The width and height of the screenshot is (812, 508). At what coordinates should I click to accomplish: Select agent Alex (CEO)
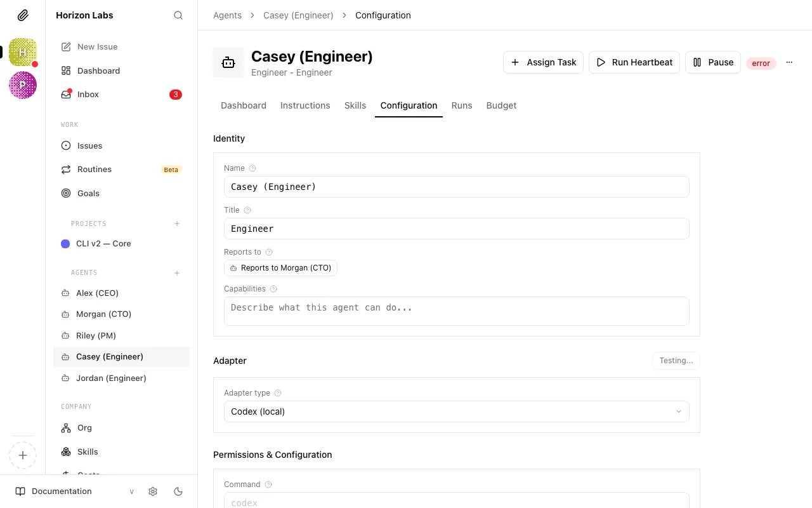point(122,293)
